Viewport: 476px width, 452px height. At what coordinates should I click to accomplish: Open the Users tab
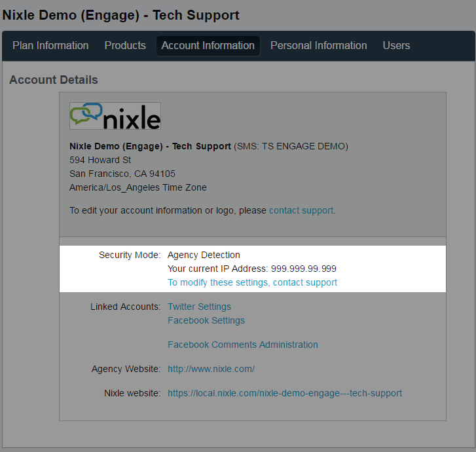pyautogui.click(x=396, y=46)
